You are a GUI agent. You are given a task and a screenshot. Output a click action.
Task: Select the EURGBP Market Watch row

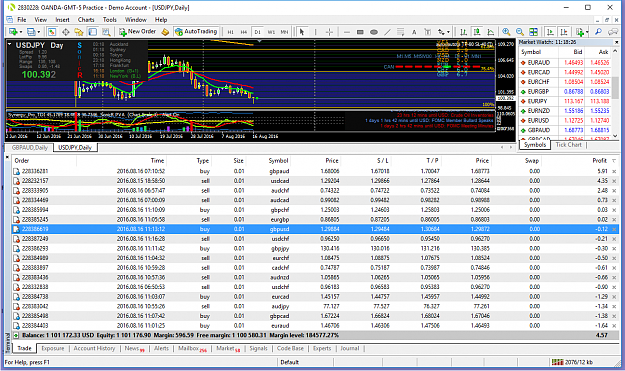565,92
